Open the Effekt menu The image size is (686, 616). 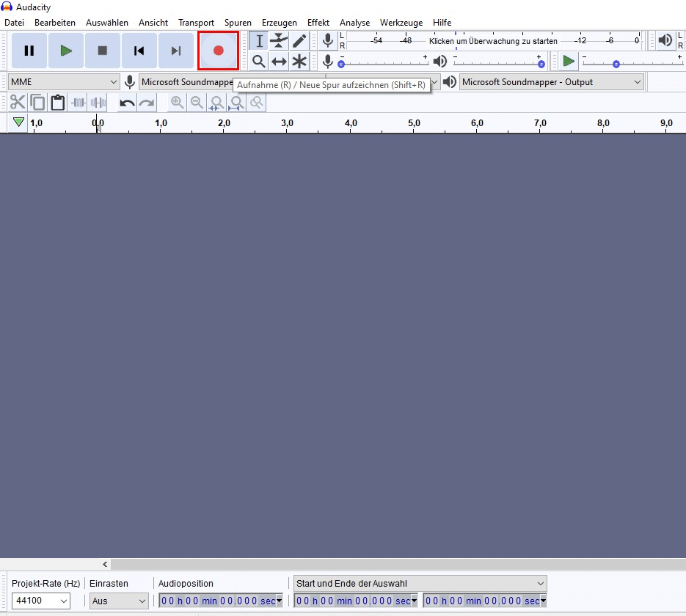318,23
